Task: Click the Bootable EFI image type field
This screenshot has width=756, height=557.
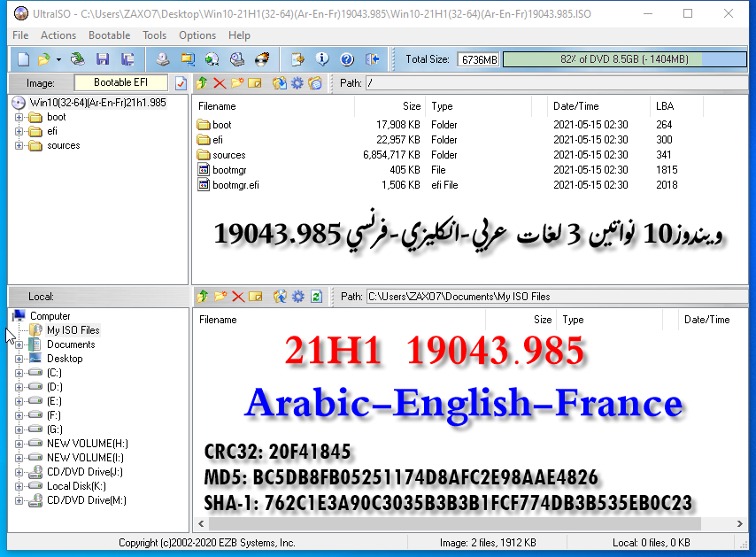Action: point(120,82)
